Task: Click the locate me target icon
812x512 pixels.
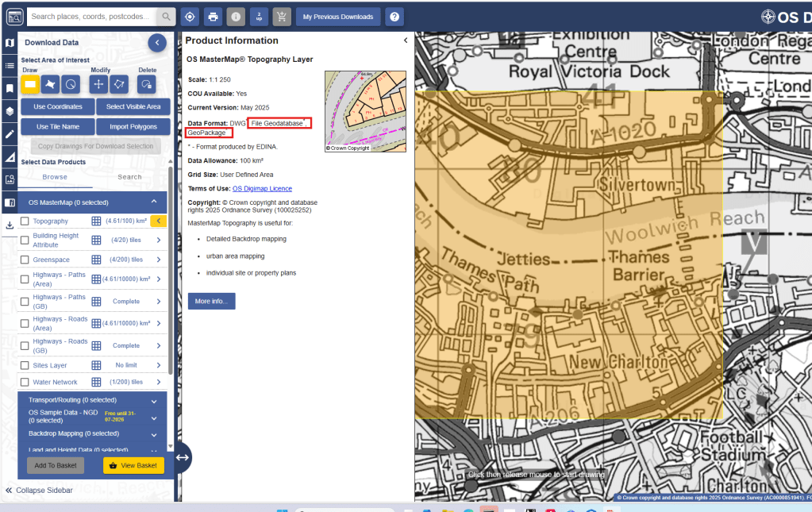Action: (x=190, y=17)
